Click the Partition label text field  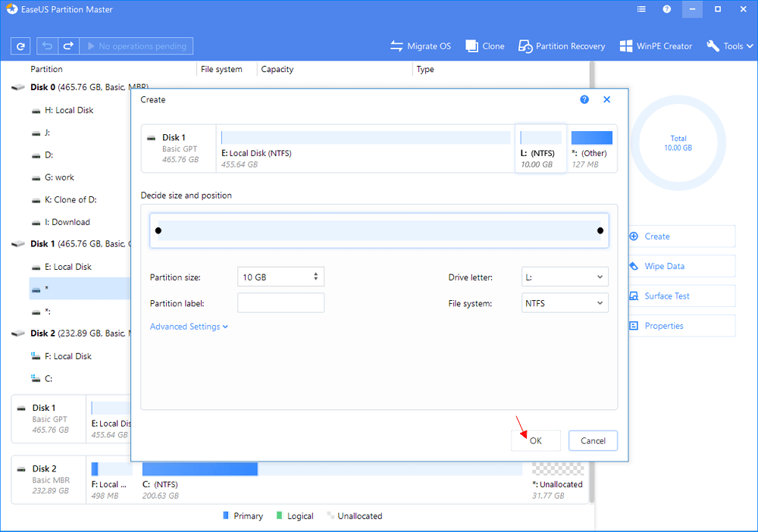coord(280,303)
